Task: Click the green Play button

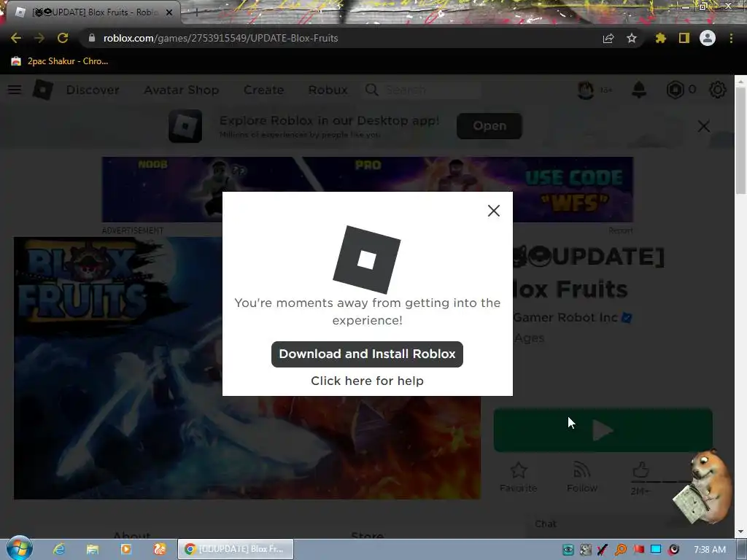Action: (x=603, y=430)
